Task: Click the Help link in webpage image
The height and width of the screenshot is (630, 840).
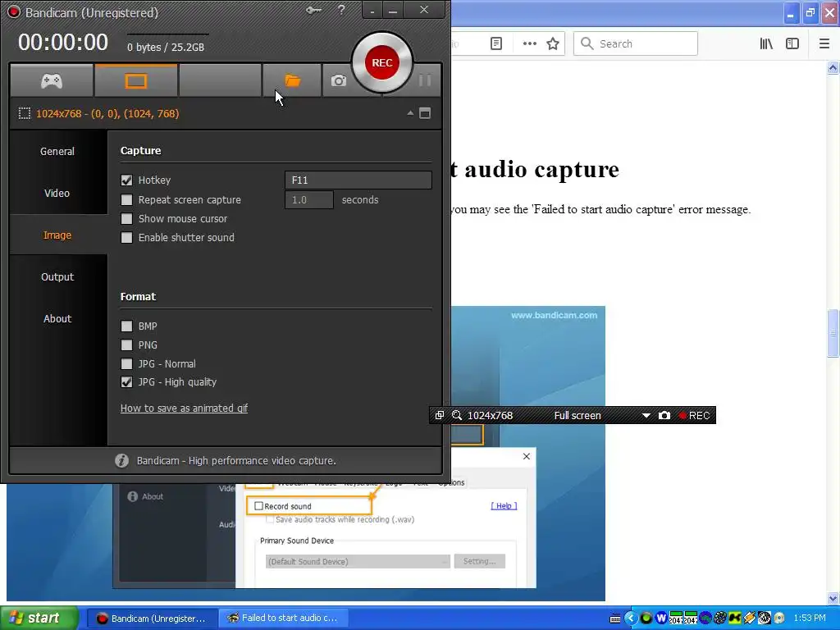Action: coord(504,505)
